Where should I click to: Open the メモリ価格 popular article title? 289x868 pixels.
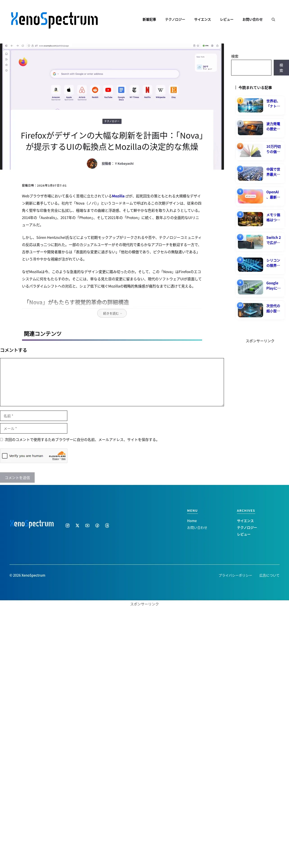pos(273,217)
